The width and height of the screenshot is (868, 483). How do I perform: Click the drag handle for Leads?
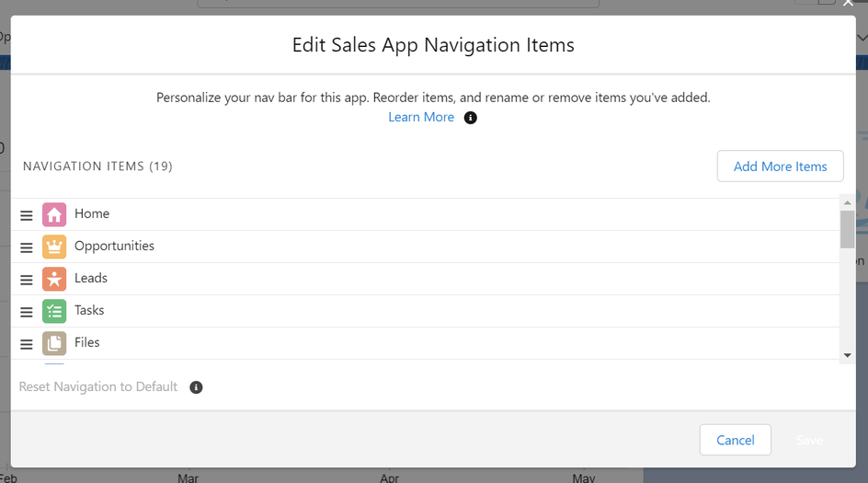(27, 280)
